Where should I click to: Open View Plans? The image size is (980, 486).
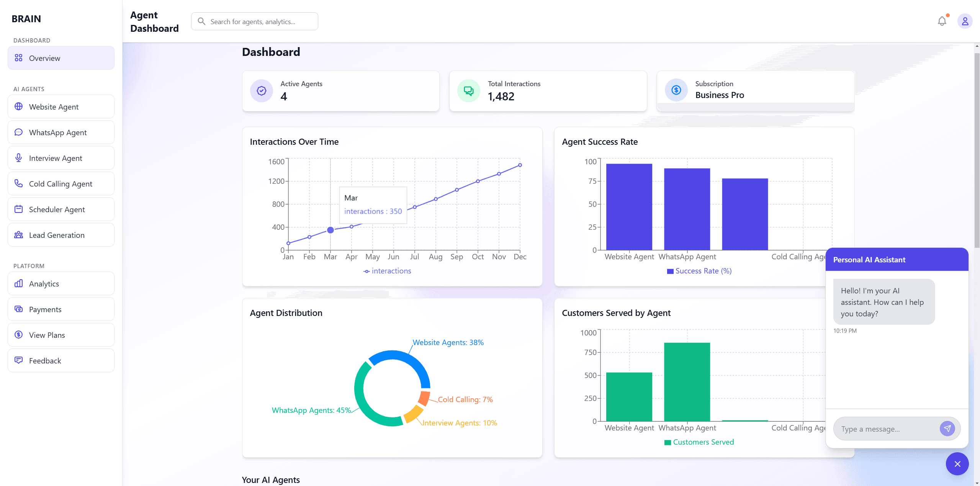(61, 335)
